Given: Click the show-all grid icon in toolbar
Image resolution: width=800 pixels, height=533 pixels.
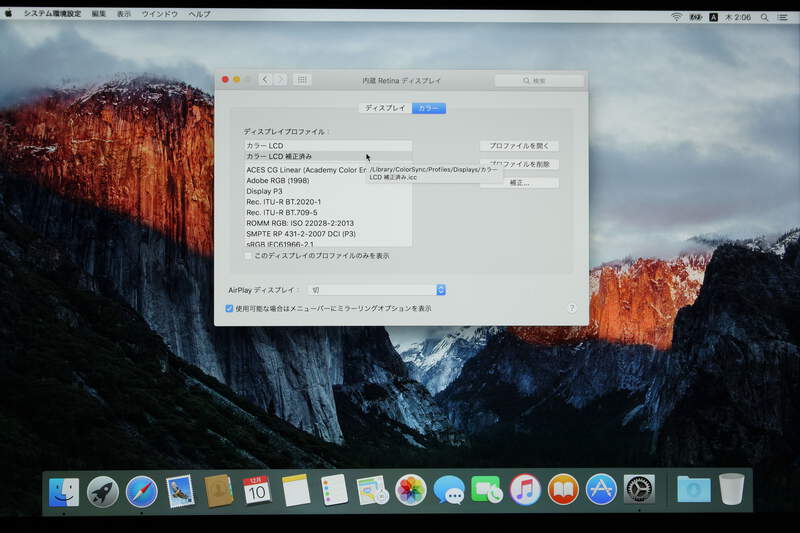Looking at the screenshot, I should coord(302,80).
